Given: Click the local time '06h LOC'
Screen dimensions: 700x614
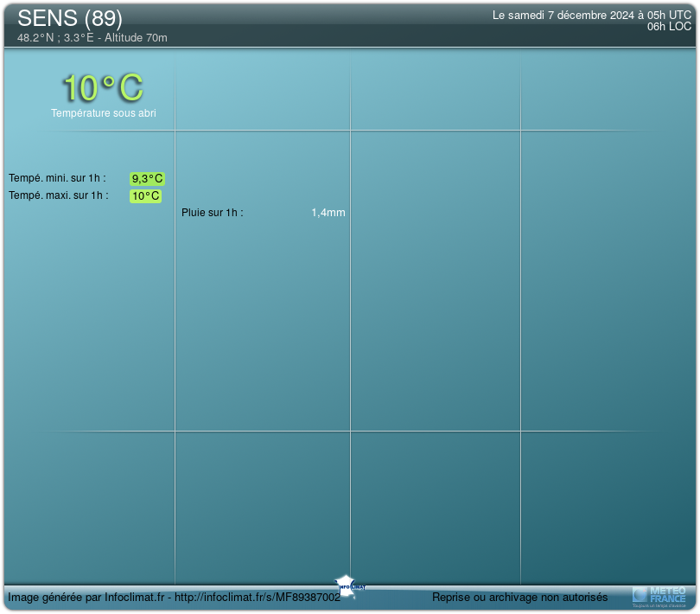Looking at the screenshot, I should 669,27.
